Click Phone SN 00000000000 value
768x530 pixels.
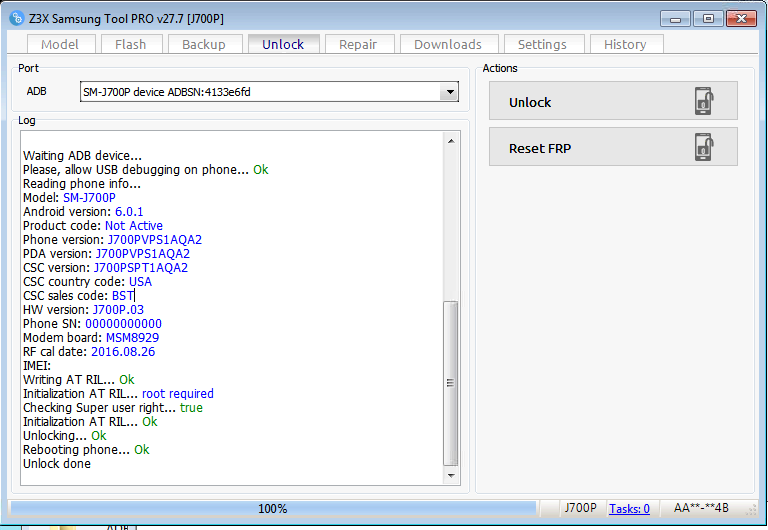(123, 324)
